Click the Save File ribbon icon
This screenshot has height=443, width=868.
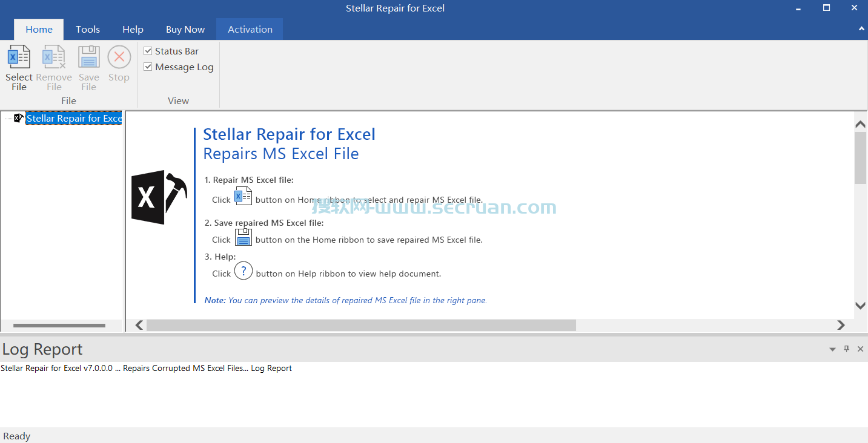tap(89, 57)
